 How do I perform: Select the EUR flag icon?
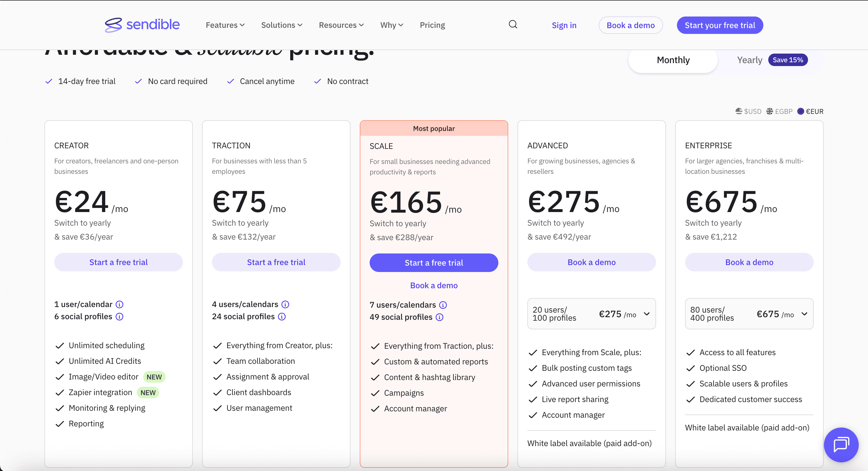pos(801,111)
